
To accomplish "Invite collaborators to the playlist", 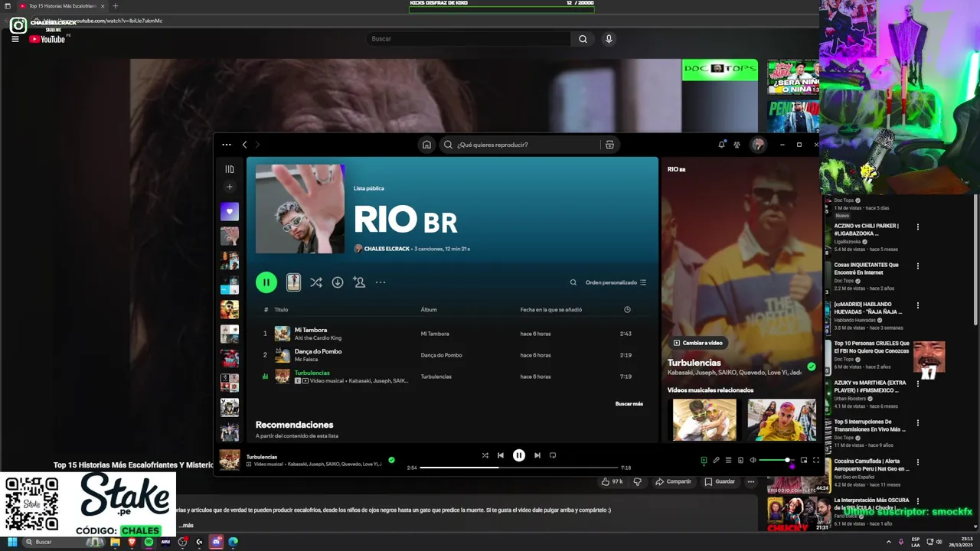I will pos(359,282).
